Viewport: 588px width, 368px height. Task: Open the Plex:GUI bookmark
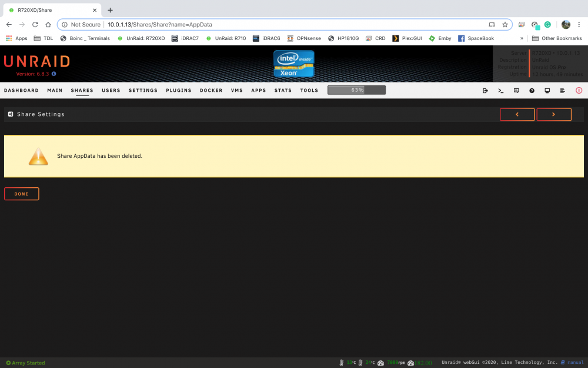(407, 38)
